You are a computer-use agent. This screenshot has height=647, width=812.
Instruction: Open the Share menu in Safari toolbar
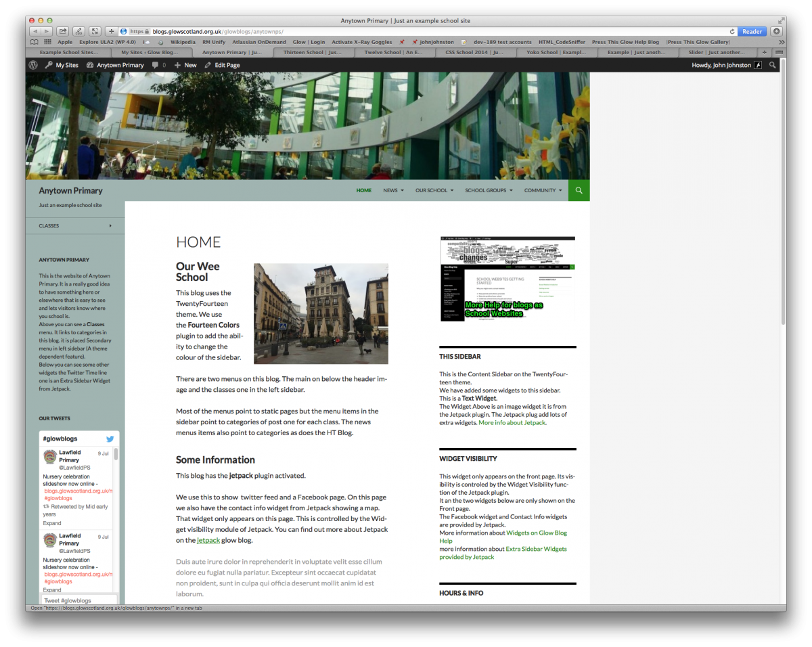pos(62,30)
